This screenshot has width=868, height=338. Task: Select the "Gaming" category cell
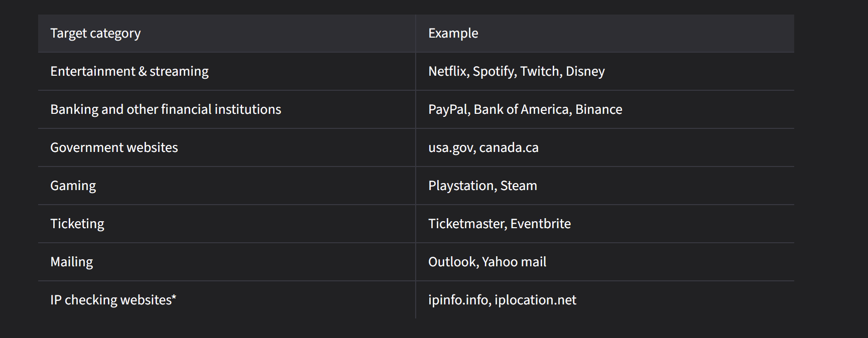point(73,186)
